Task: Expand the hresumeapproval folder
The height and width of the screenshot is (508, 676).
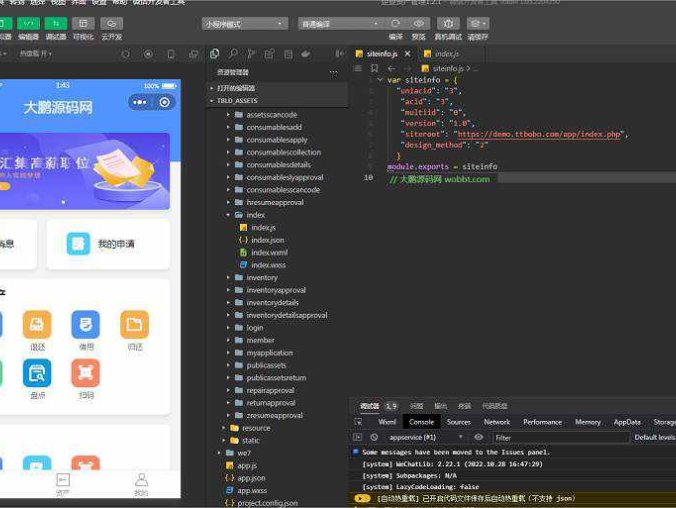Action: [275, 202]
